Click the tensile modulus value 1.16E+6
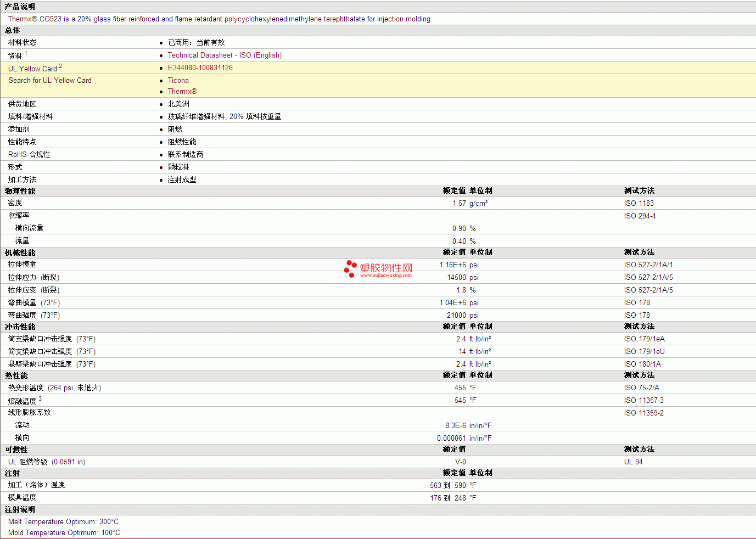 click(x=452, y=265)
